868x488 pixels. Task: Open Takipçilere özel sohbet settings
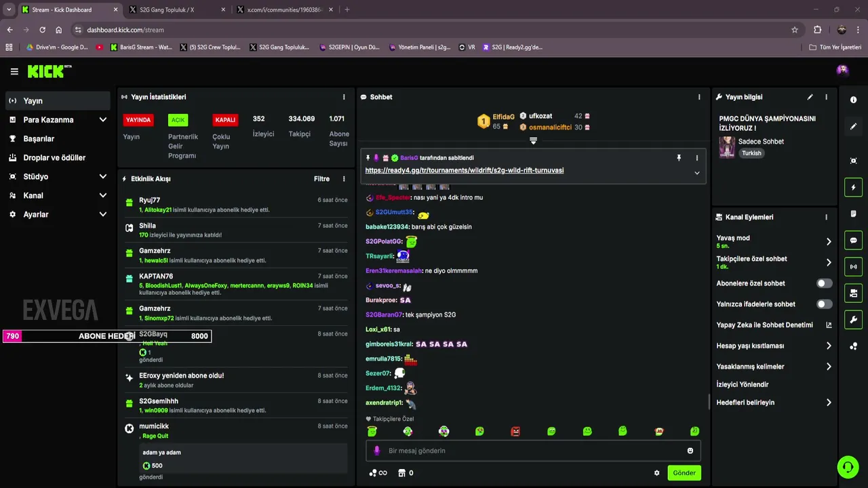[774, 262]
